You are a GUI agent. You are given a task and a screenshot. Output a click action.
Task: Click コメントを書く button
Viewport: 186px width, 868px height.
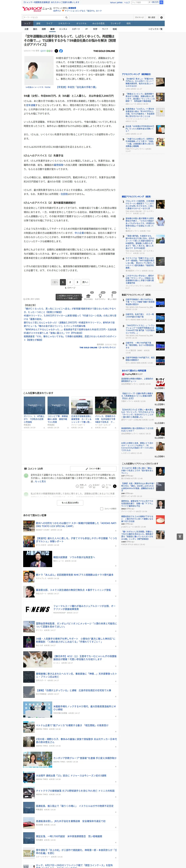(x=93, y=468)
